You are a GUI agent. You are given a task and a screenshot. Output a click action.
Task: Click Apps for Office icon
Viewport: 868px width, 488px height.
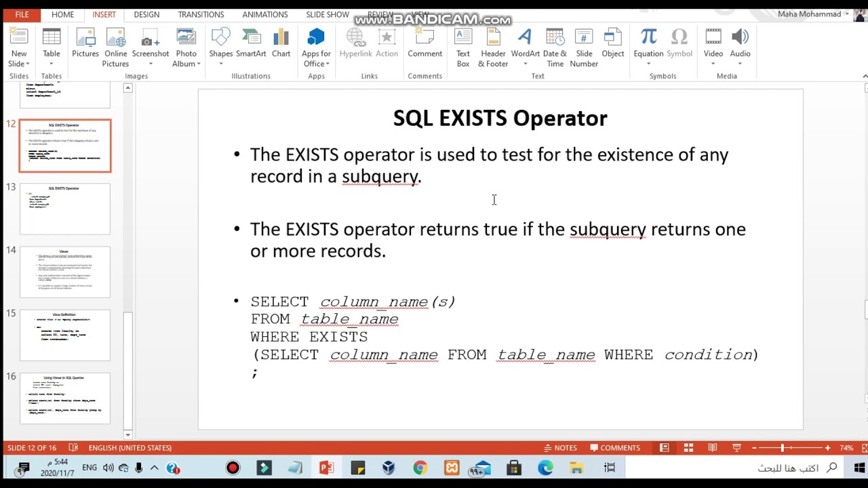click(x=316, y=37)
